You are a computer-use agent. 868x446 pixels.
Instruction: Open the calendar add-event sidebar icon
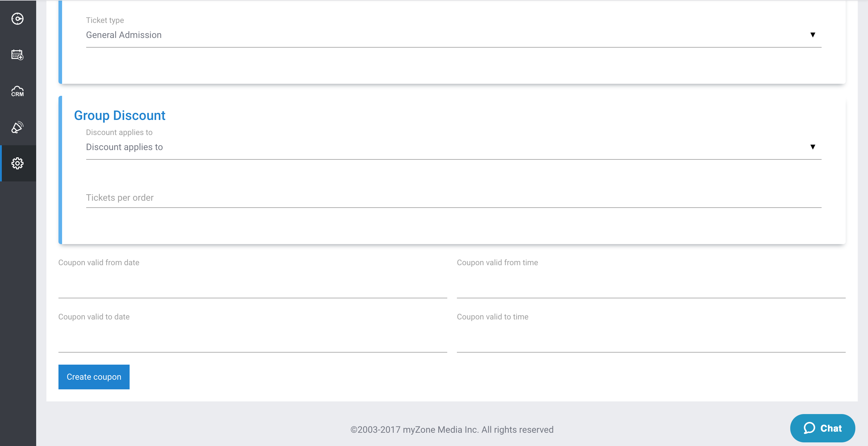tap(17, 55)
